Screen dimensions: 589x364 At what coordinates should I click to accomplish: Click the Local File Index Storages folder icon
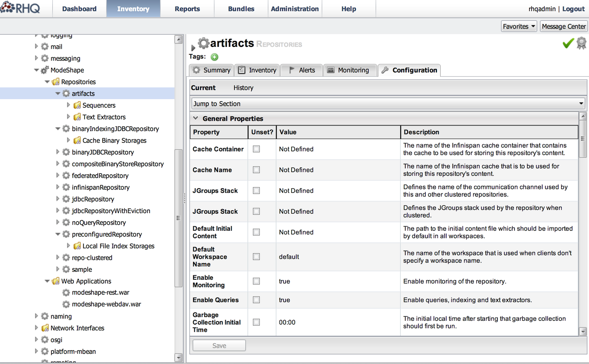pos(77,246)
